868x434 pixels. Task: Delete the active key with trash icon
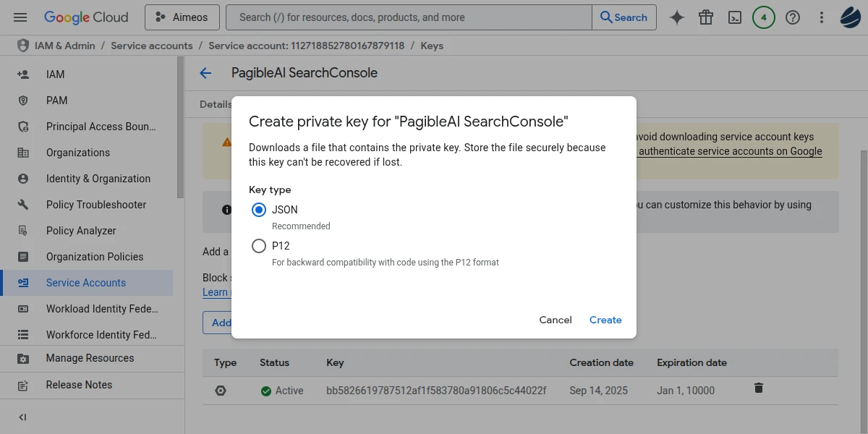coord(759,388)
